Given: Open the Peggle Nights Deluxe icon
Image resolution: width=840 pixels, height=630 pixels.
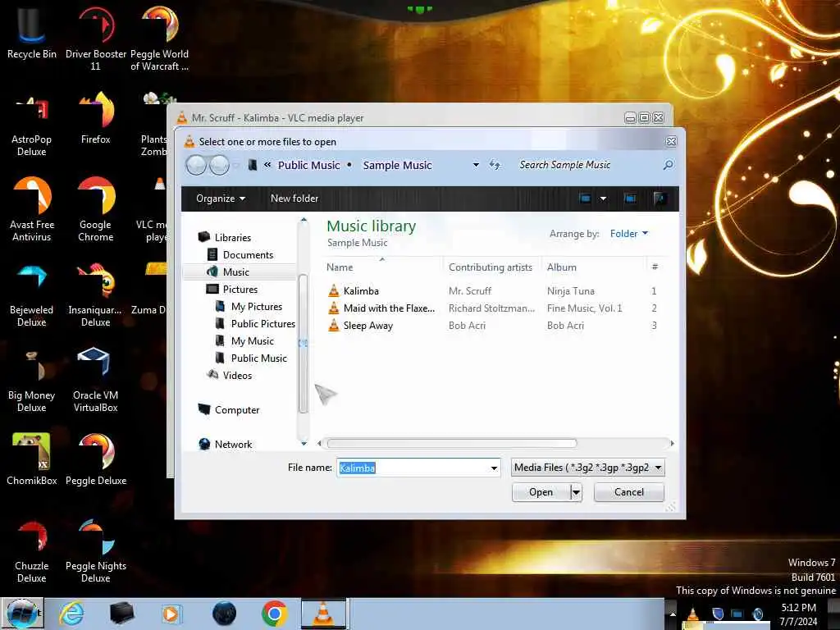Looking at the screenshot, I should click(96, 550).
